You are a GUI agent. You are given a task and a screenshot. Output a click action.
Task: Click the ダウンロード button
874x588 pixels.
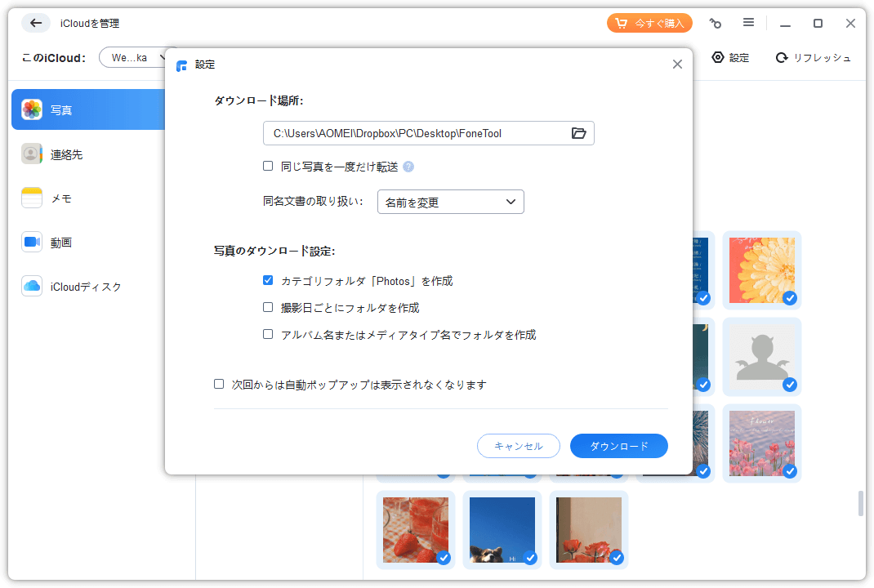pyautogui.click(x=618, y=446)
